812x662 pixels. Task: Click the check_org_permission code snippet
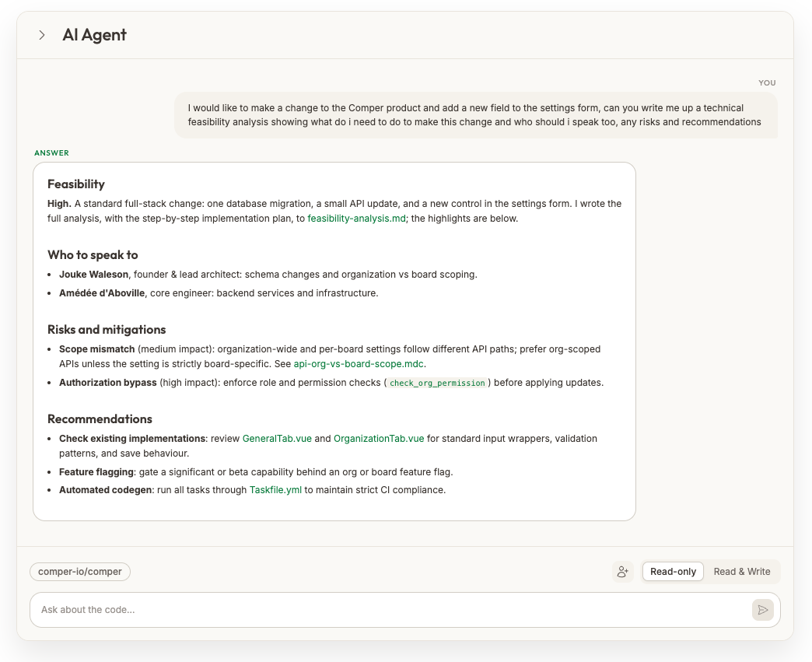point(437,383)
